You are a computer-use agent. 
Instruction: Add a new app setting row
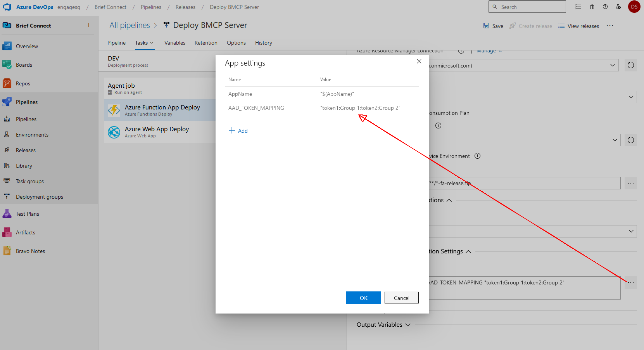[x=238, y=131]
